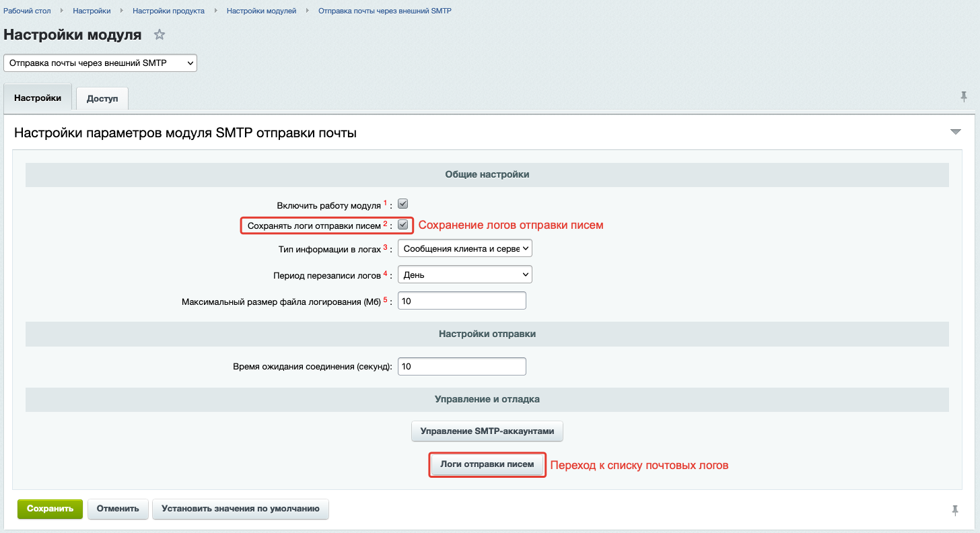Click the 'Период перезаписи логов' label
The width and height of the screenshot is (980, 533).
[x=327, y=275]
